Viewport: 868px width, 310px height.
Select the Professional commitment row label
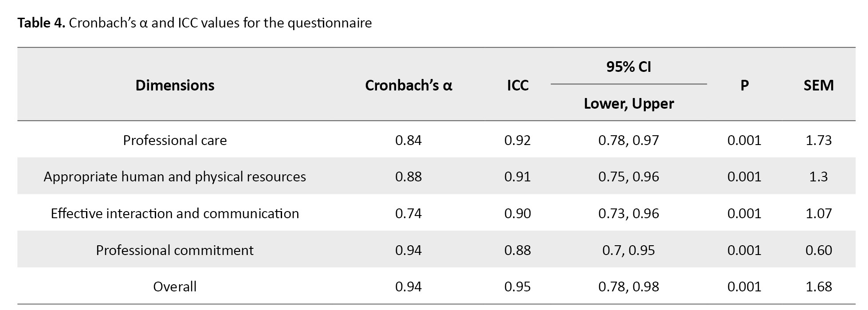[x=175, y=250]
